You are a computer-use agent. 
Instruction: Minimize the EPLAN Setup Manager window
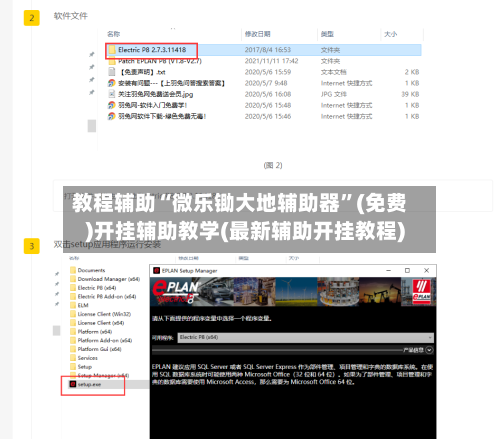(388, 271)
